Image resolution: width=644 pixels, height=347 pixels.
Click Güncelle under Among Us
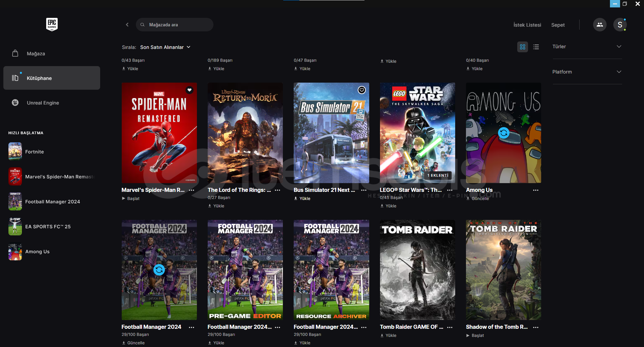[477, 199]
